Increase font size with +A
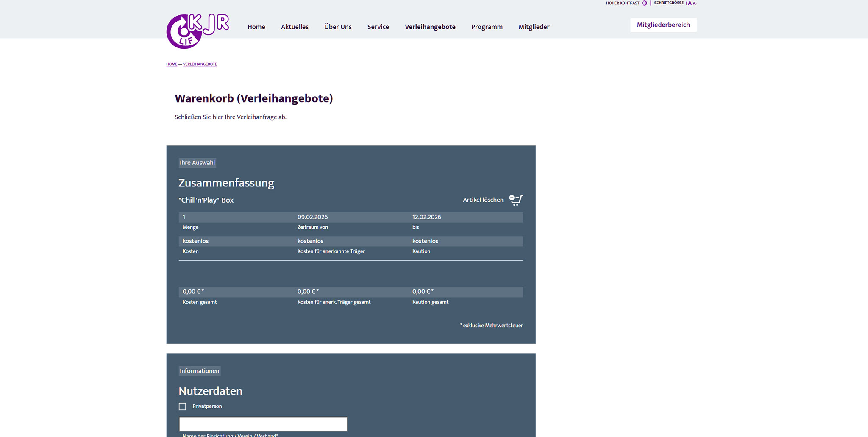The image size is (868, 437). pos(688,3)
